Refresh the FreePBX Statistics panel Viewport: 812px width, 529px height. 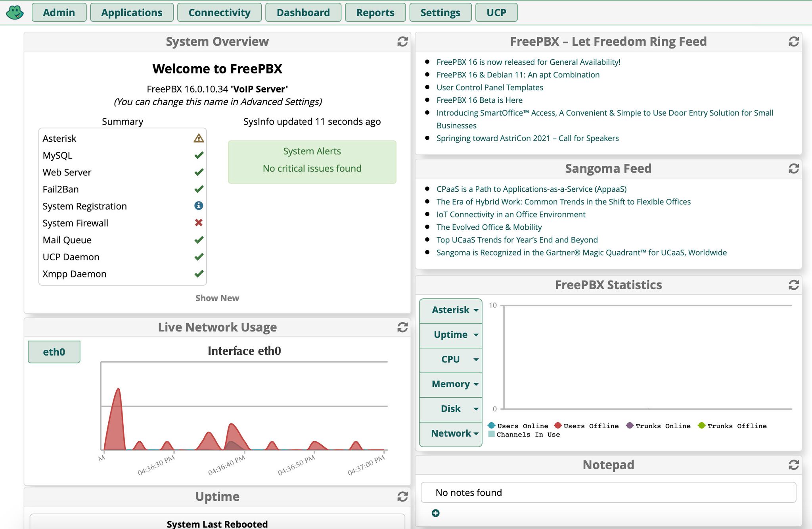point(793,285)
